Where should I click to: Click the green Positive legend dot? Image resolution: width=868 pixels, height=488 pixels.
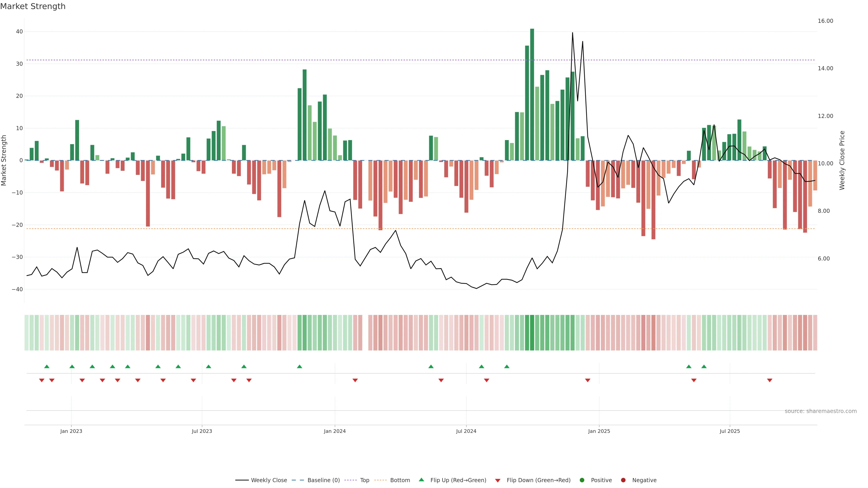tap(582, 480)
